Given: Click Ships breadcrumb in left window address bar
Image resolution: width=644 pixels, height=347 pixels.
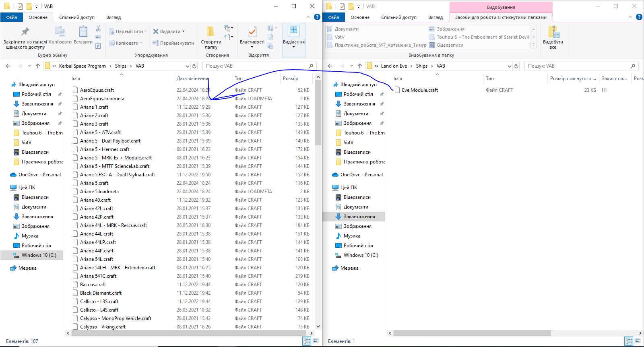Looking at the screenshot, I should (x=121, y=66).
